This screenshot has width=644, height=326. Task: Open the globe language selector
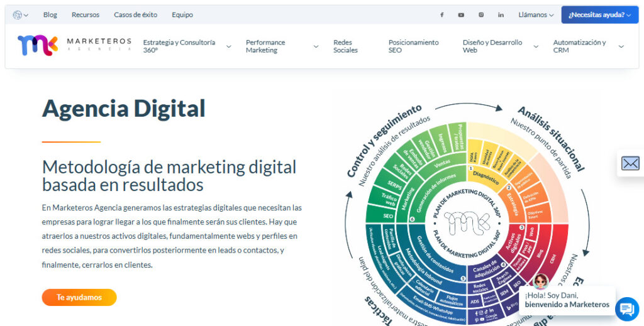(x=20, y=15)
